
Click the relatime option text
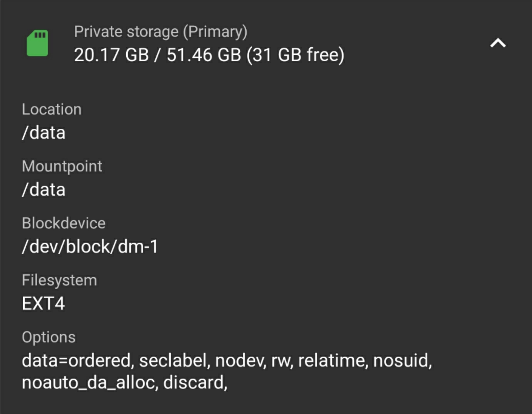[x=331, y=360]
